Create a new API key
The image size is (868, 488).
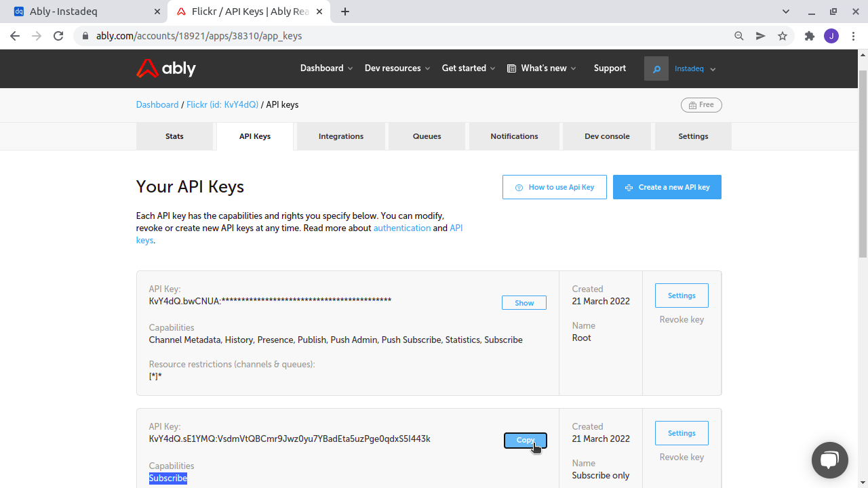pos(667,187)
